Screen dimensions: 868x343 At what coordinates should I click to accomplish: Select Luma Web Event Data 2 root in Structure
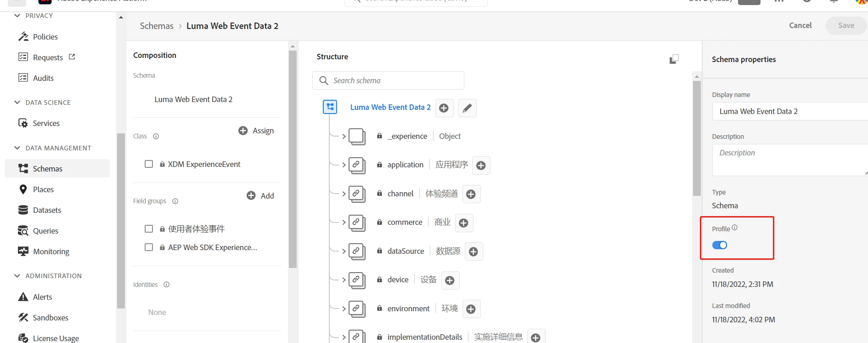[390, 107]
